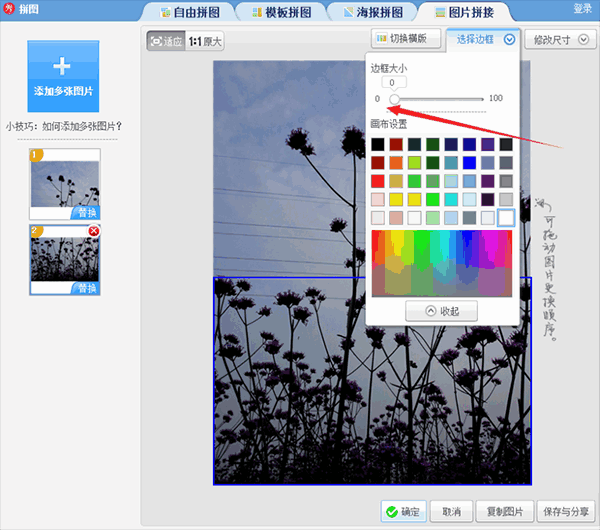Pick the light pink swatch in fourth row
The image size is (600, 530).
[x=378, y=199]
